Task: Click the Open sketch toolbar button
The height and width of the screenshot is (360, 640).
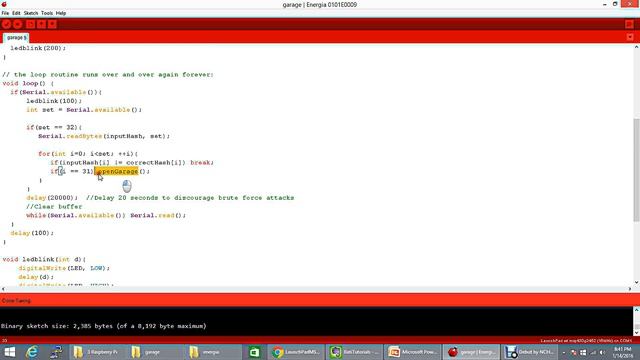Action: click(x=41, y=24)
